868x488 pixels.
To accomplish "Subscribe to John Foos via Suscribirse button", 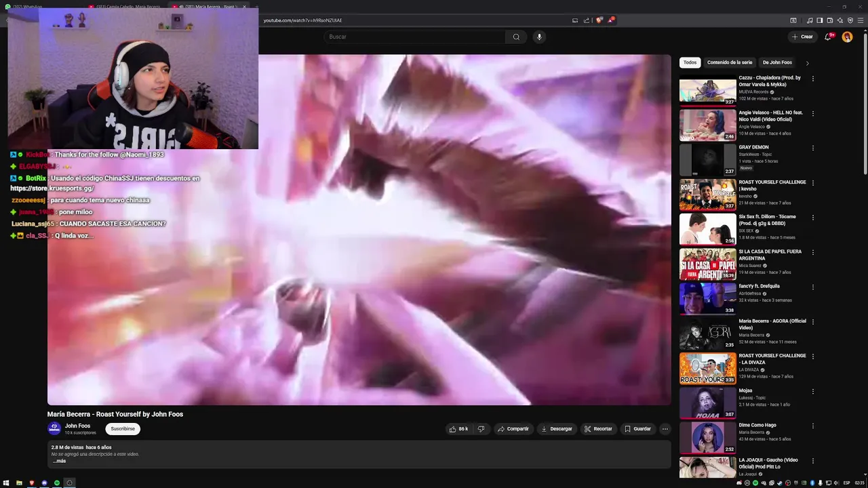I will click(x=123, y=428).
